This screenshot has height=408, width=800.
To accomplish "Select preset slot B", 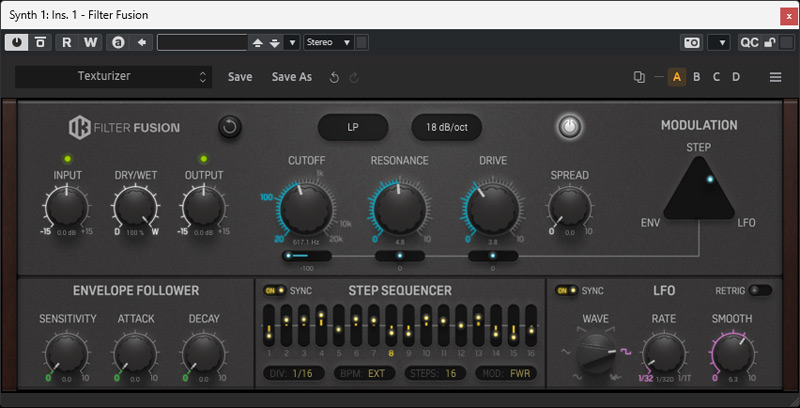I will tap(696, 77).
